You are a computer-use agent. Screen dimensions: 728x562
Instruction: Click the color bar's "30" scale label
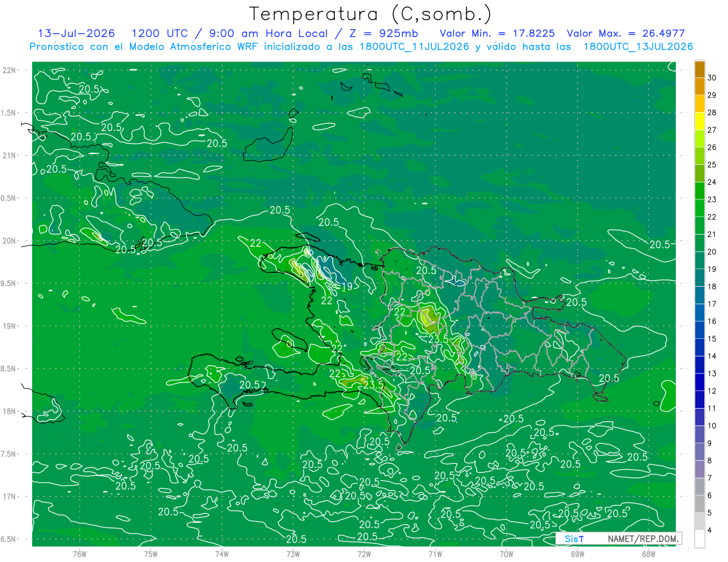pyautogui.click(x=712, y=78)
